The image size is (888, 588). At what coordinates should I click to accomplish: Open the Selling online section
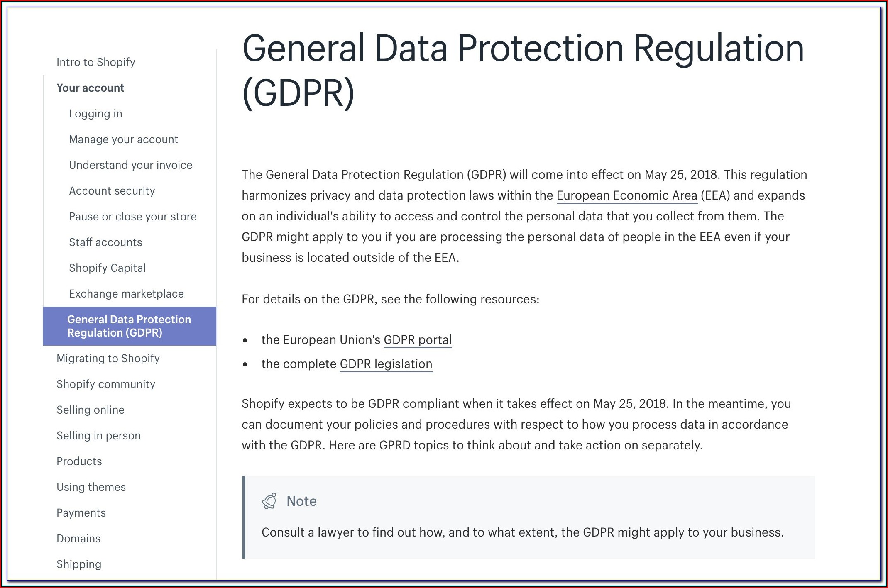coord(91,410)
